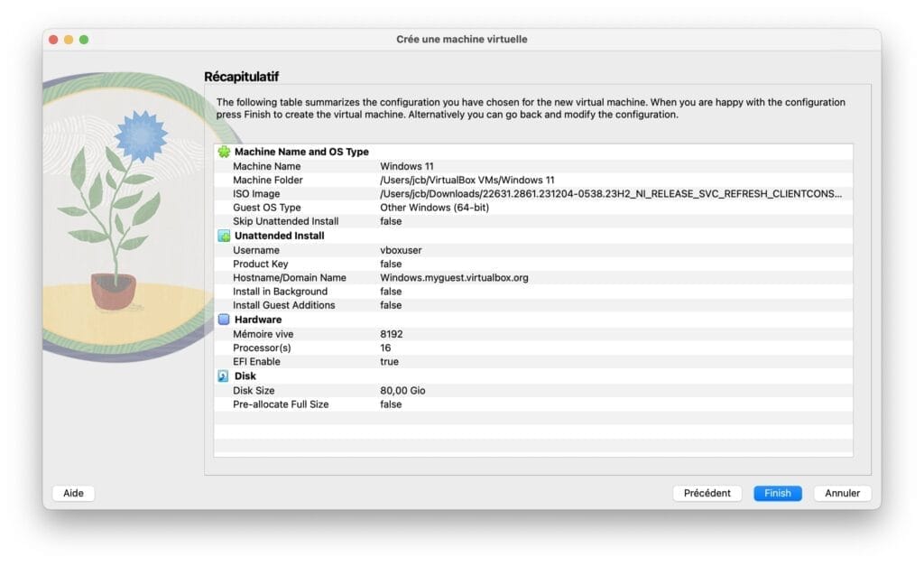Click the Guest OS Type label
Image resolution: width=924 pixels, height=566 pixels.
coord(266,208)
